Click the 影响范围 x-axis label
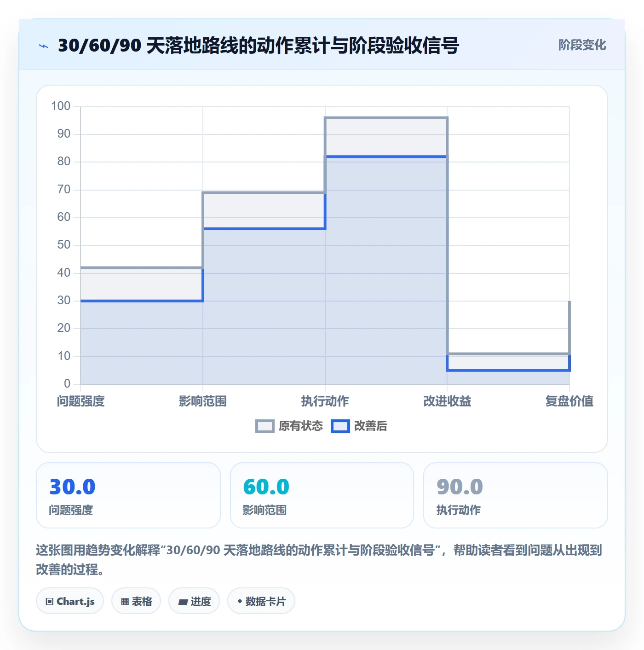This screenshot has width=644, height=650. click(203, 401)
